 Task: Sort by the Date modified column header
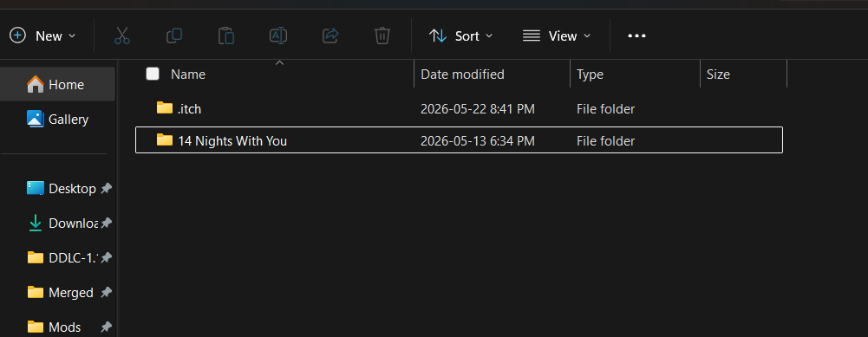tap(462, 75)
